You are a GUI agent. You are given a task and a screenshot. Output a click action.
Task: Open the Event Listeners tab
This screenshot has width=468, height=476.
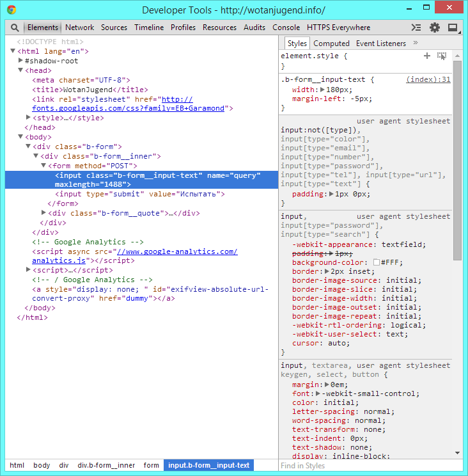(381, 44)
